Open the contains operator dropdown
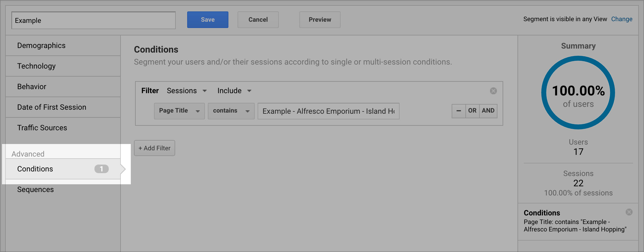This screenshot has height=252, width=644. point(231,111)
